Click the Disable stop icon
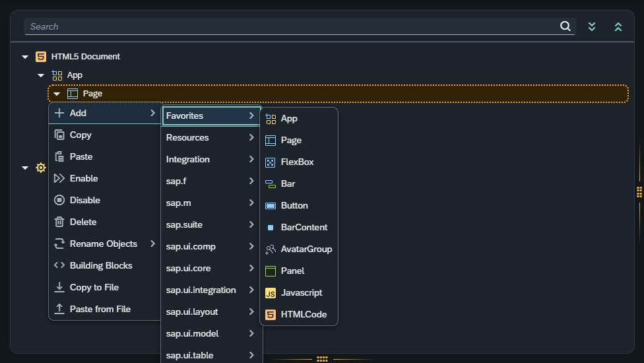 coord(59,200)
